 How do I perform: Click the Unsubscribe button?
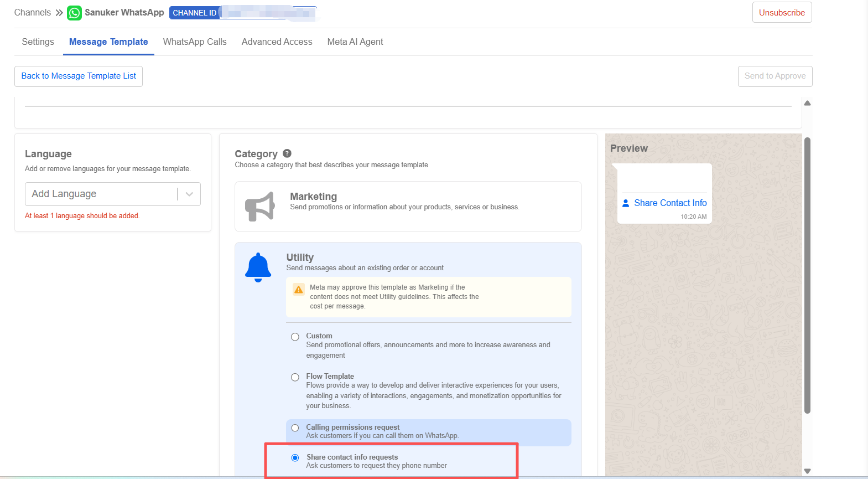[782, 13]
